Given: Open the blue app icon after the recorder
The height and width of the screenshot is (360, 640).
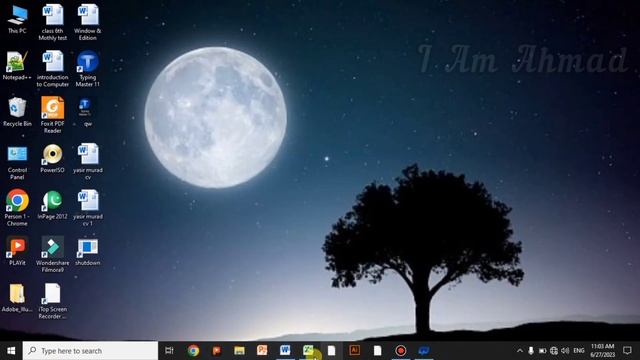Looking at the screenshot, I should tap(424, 351).
